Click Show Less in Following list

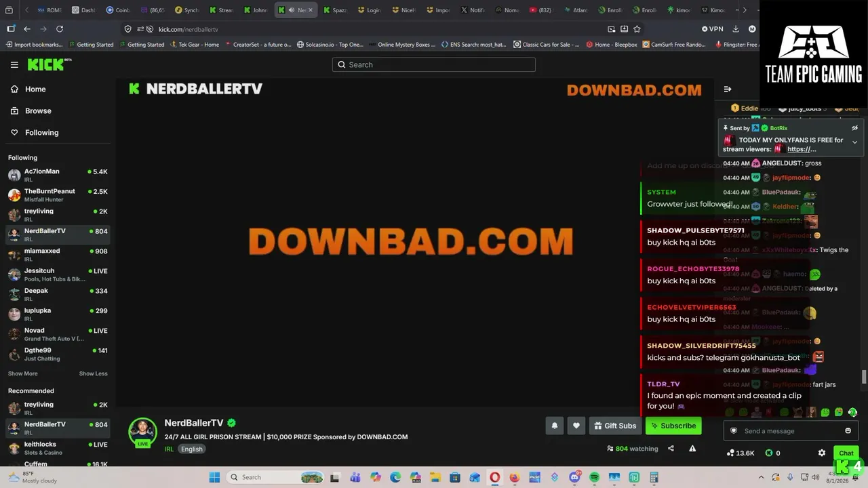tap(93, 373)
